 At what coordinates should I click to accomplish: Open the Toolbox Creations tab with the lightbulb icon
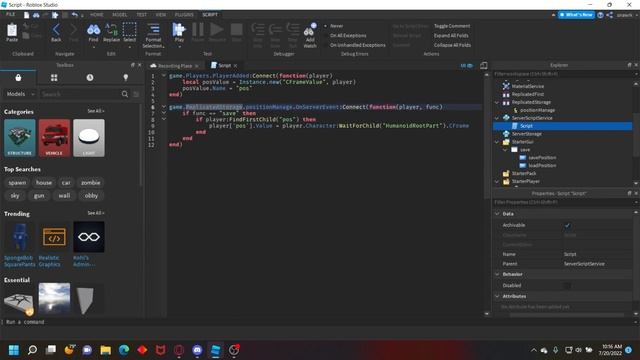coord(126,78)
